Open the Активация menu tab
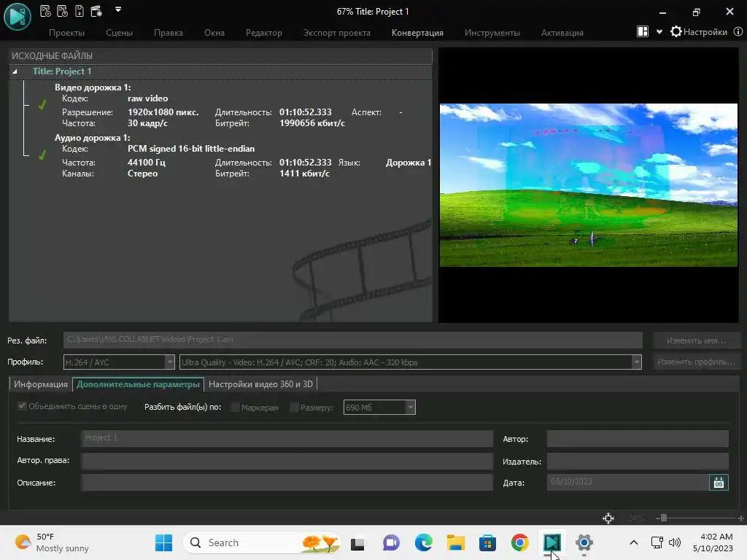747x560 pixels. 562,33
